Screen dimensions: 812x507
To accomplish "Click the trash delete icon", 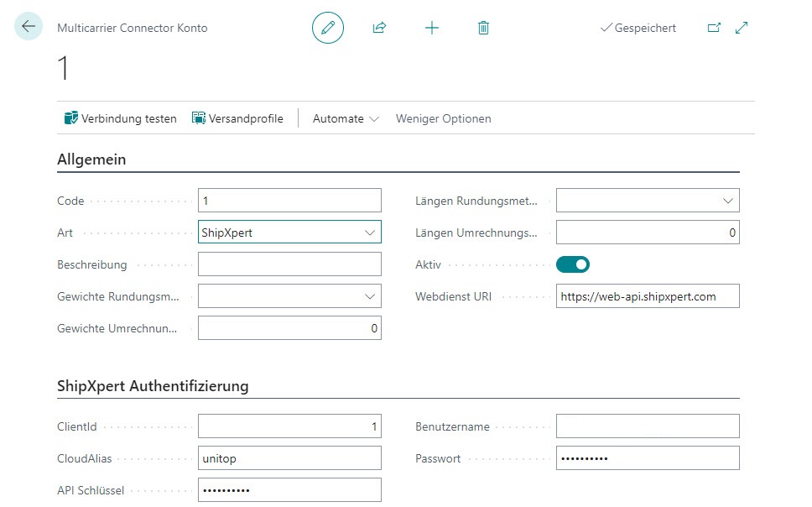I will pyautogui.click(x=483, y=28).
